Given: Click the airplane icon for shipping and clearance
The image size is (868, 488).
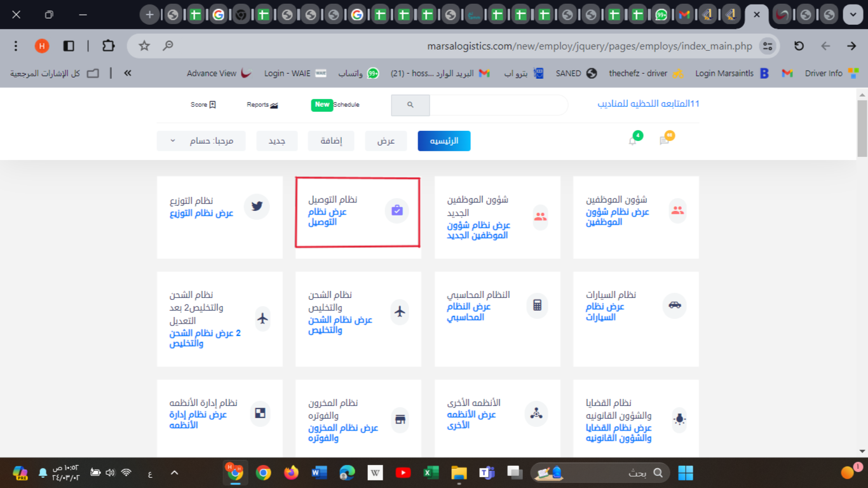Looking at the screenshot, I should click(400, 311).
